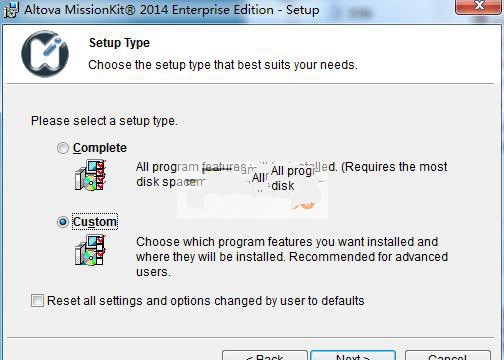This screenshot has height=360, width=504.
Task: Enable Reset all settings to defaults checkbox
Action: [37, 300]
